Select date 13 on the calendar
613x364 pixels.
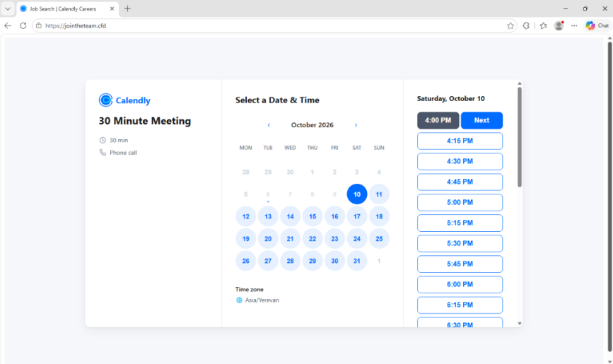pyautogui.click(x=268, y=216)
